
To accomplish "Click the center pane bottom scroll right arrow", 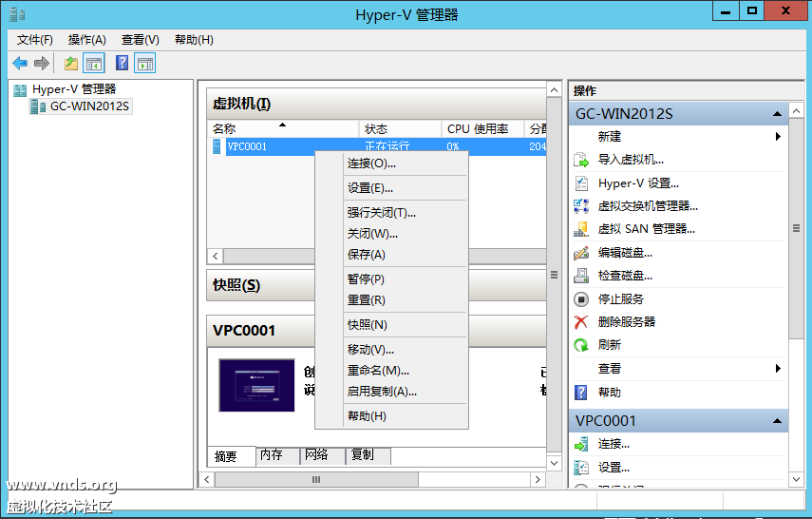I will [538, 480].
